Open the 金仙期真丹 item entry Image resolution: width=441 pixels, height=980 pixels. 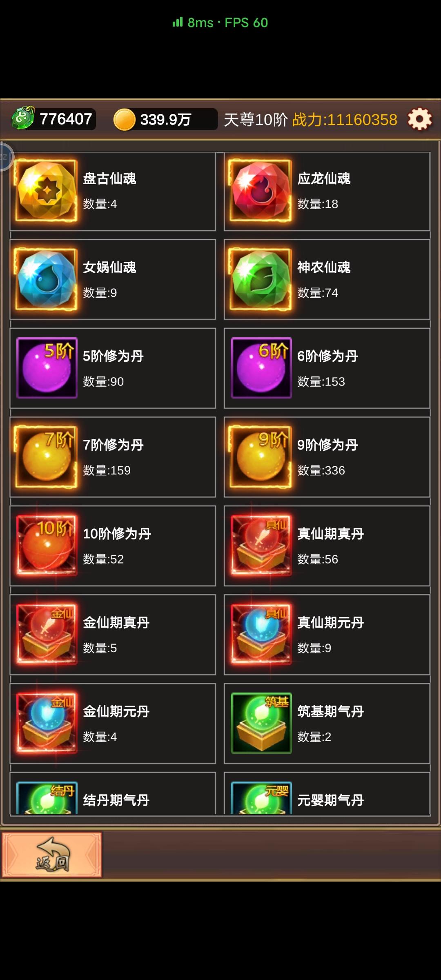[113, 635]
